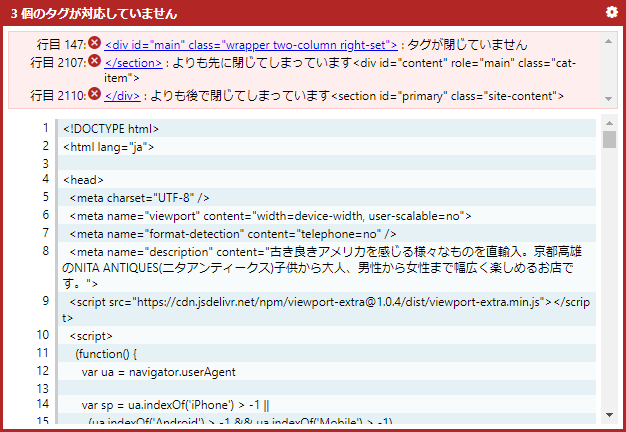
Task: Select the meta description line
Action: 327,268
